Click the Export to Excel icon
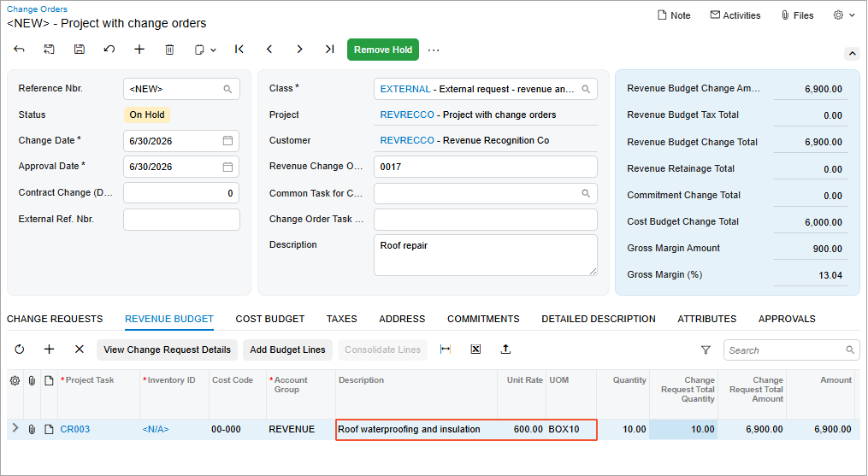The height and width of the screenshot is (476, 868). click(x=475, y=350)
